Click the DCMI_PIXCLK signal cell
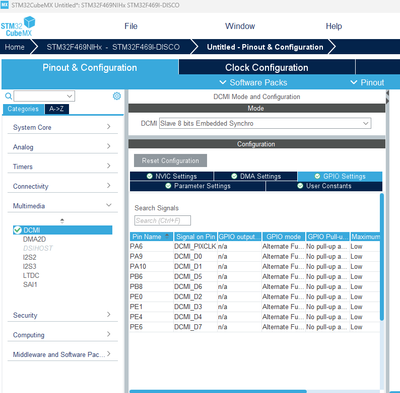The width and height of the screenshot is (400, 393). [x=195, y=246]
